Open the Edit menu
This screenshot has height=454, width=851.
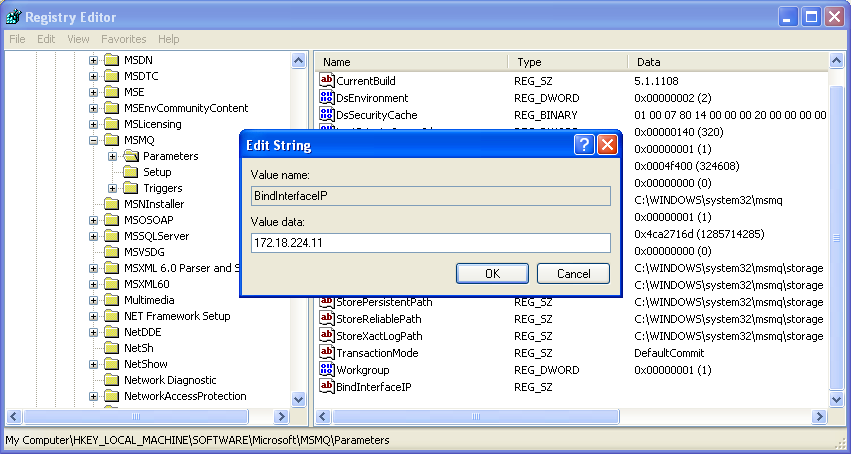(x=46, y=39)
